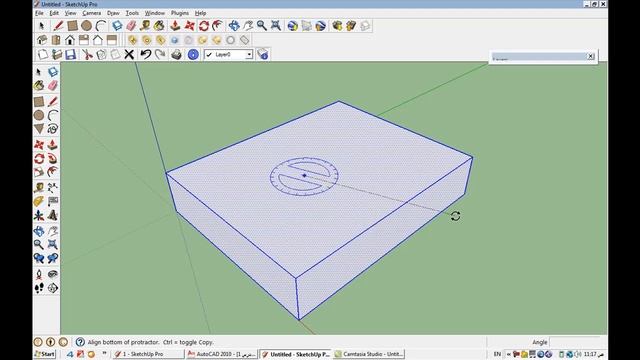Switch to AutoCAD 2010 taskbar window

tap(222, 354)
